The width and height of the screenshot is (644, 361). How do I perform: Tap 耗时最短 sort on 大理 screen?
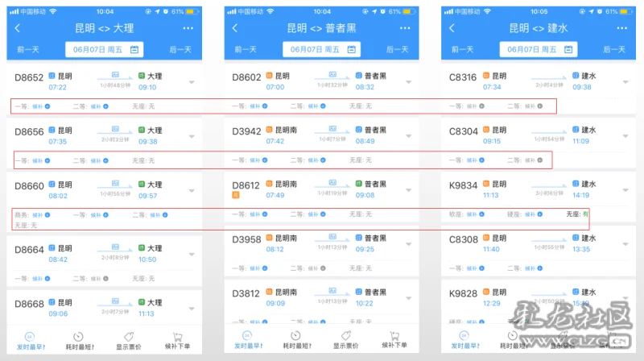(79, 342)
